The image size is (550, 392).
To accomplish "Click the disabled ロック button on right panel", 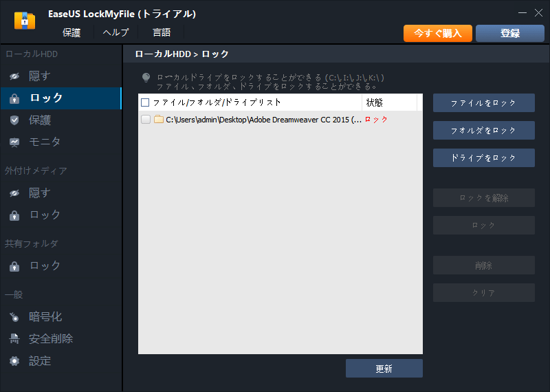I will point(484,226).
